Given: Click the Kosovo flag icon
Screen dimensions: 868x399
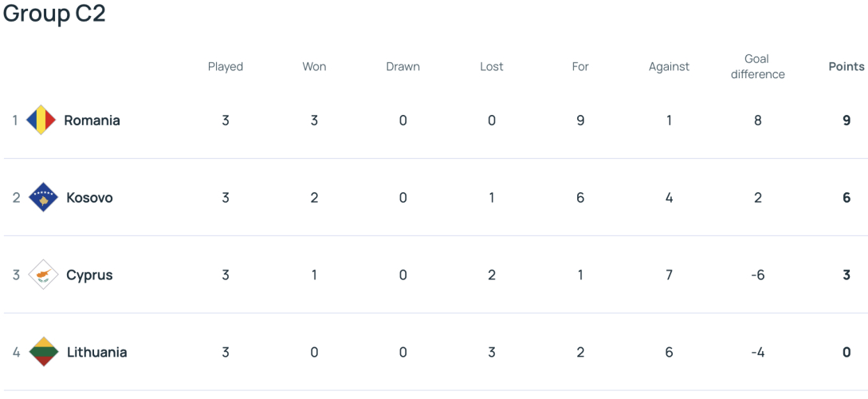Looking at the screenshot, I should [x=42, y=197].
